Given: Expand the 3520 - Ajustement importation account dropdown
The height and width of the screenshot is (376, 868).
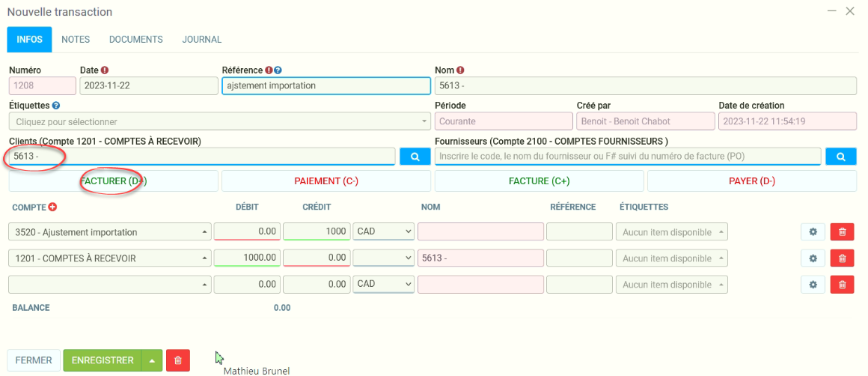Looking at the screenshot, I should pyautogui.click(x=204, y=232).
